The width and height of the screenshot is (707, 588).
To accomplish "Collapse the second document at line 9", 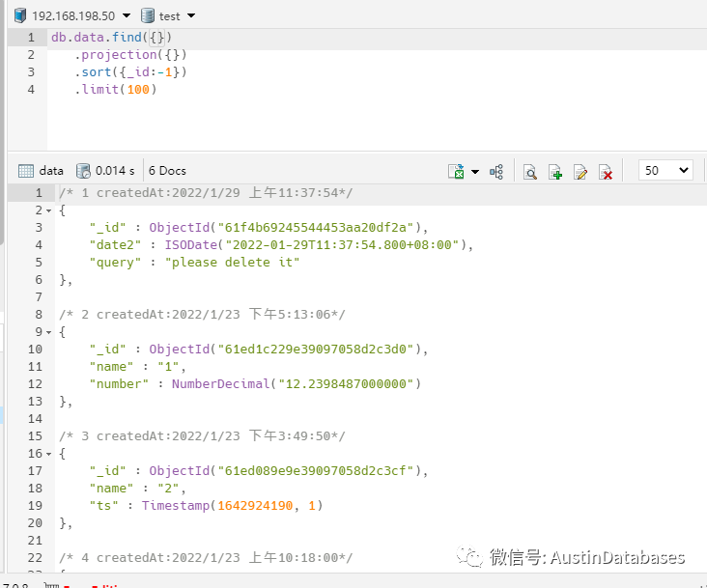I will click(48, 332).
